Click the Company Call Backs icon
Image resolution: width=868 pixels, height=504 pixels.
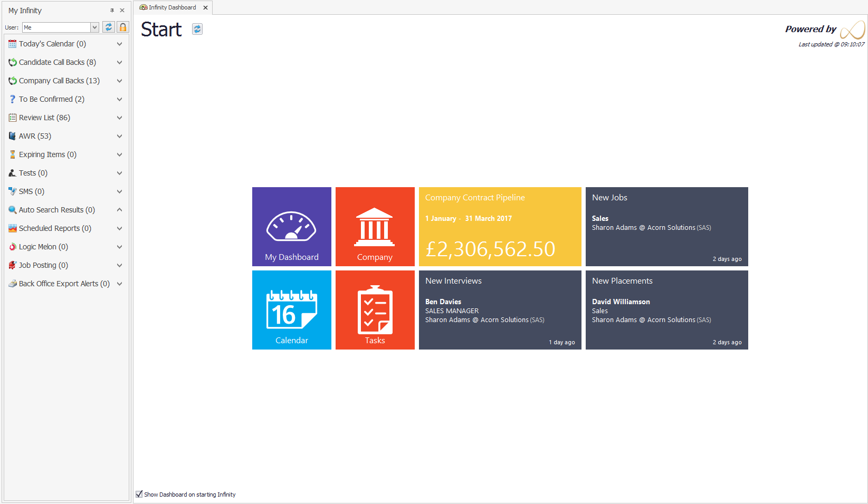[13, 81]
